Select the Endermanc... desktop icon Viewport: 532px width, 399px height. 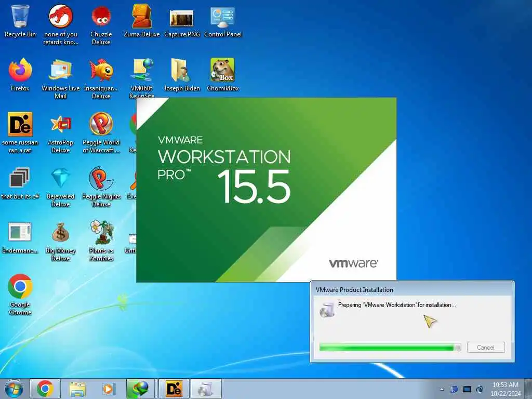[x=20, y=237]
